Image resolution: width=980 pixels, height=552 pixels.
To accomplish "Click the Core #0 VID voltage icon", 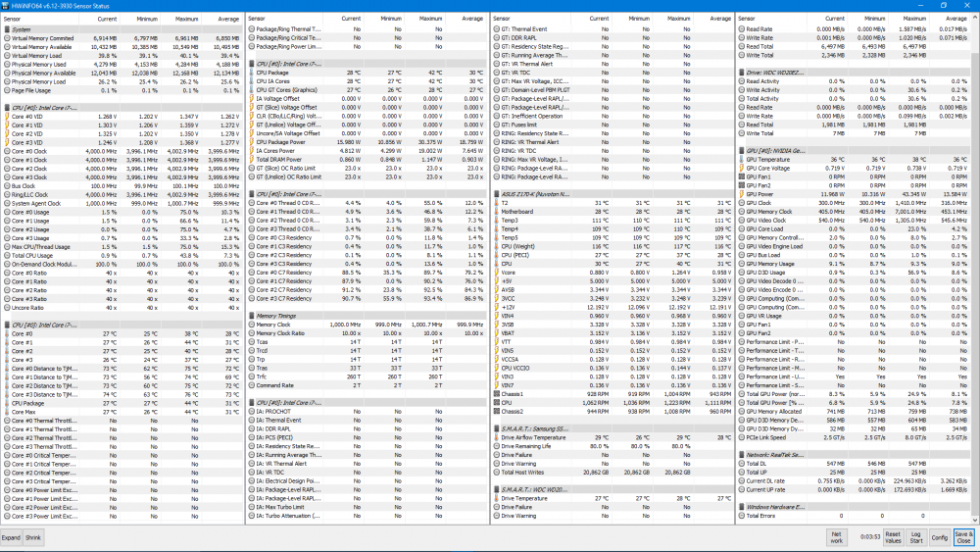I will [6, 116].
